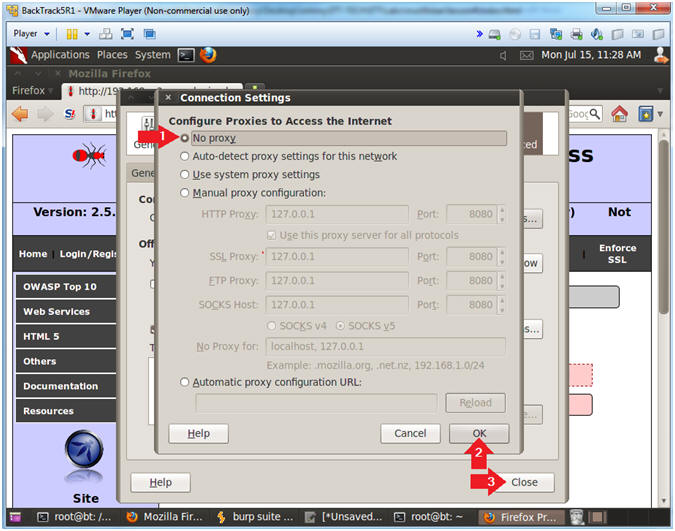Toggle Use this proxy server for all protocols
The width and height of the screenshot is (675, 531).
(271, 236)
